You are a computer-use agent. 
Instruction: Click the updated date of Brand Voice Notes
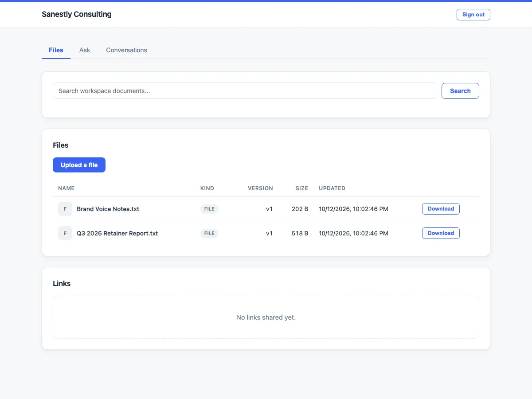pos(353,209)
